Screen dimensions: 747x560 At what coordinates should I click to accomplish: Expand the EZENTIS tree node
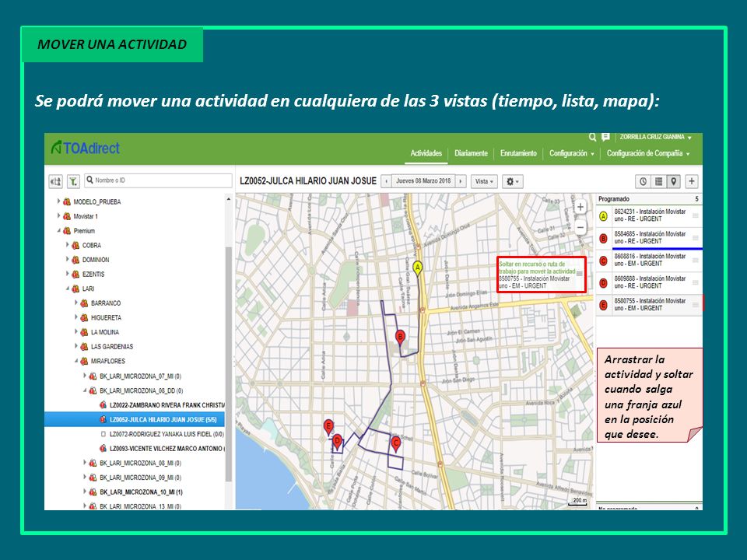(67, 274)
